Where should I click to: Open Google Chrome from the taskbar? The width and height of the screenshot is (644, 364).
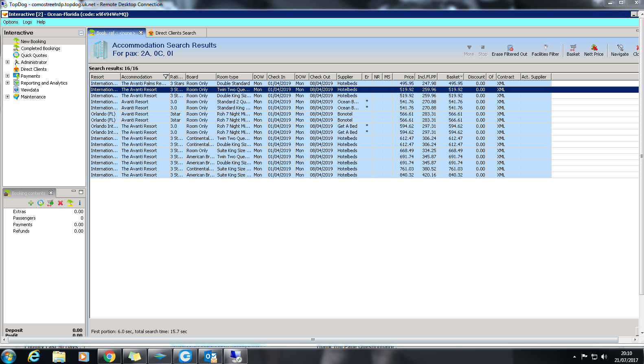109,357
